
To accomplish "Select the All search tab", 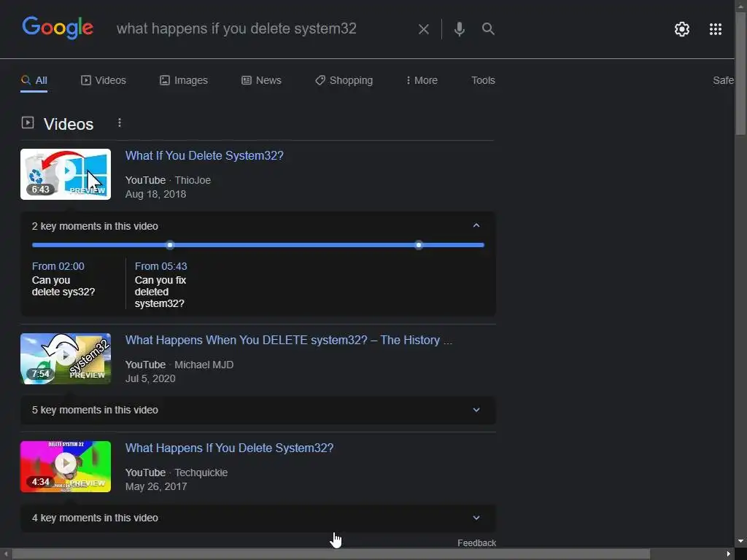I will pyautogui.click(x=34, y=80).
